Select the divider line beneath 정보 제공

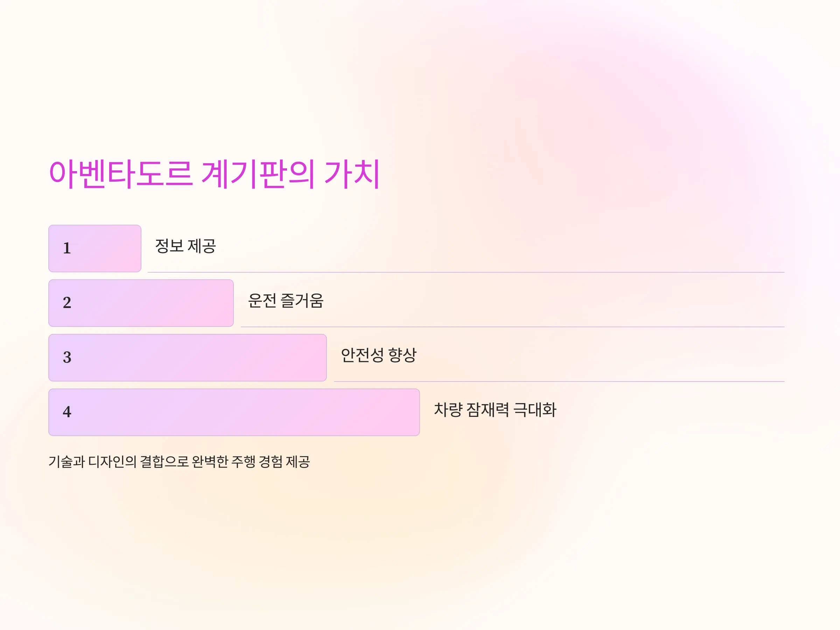[x=466, y=272]
